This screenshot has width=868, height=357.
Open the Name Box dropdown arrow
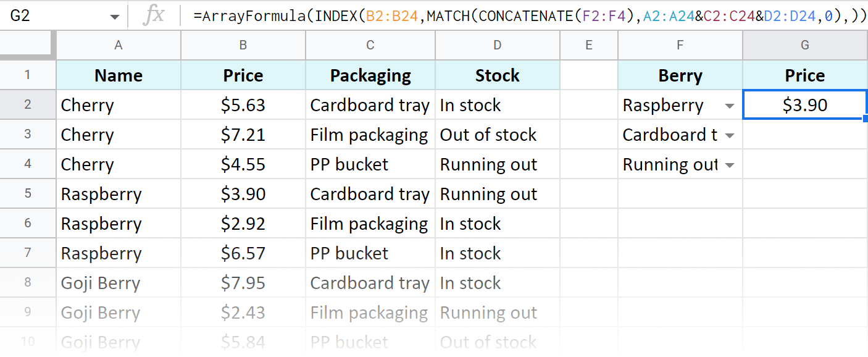pyautogui.click(x=114, y=16)
